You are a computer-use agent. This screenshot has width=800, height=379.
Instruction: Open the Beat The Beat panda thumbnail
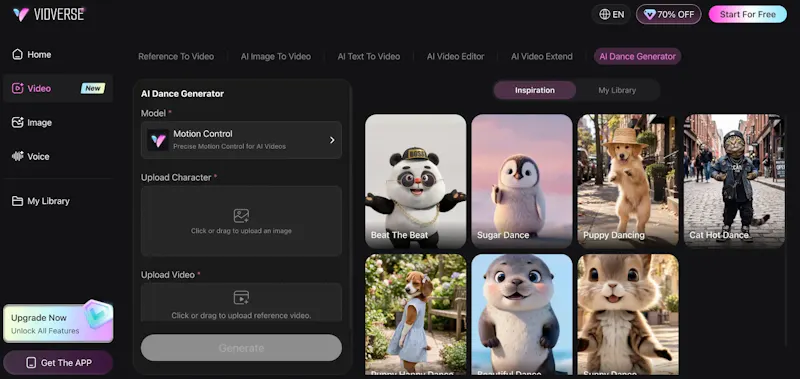pos(416,181)
